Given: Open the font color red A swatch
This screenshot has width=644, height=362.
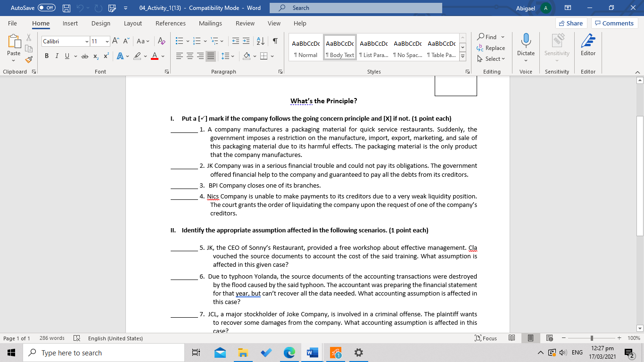Looking at the screenshot, I should click(155, 56).
